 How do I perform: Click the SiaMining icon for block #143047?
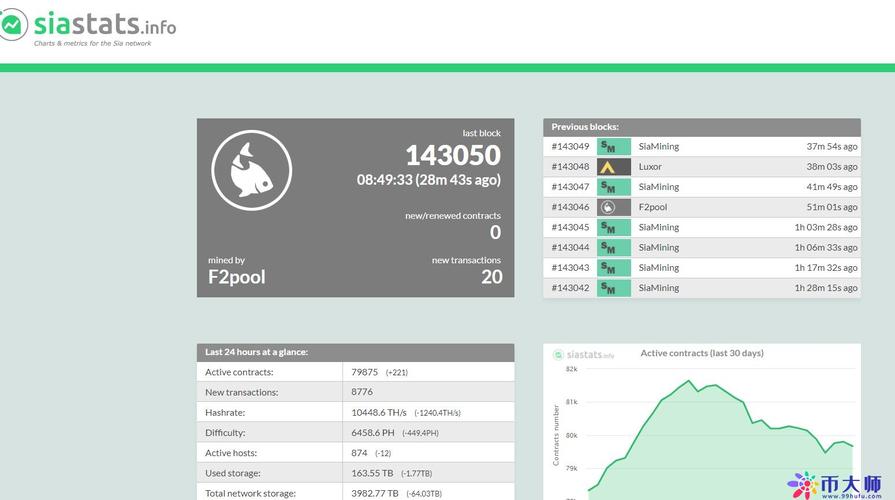[x=614, y=187]
